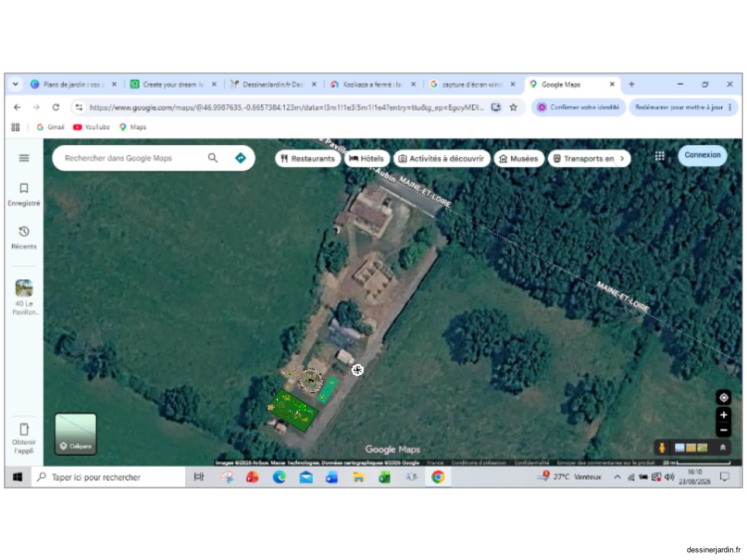Select the Activités à découvrir chip
This screenshot has height=560, width=747.
pos(441,159)
